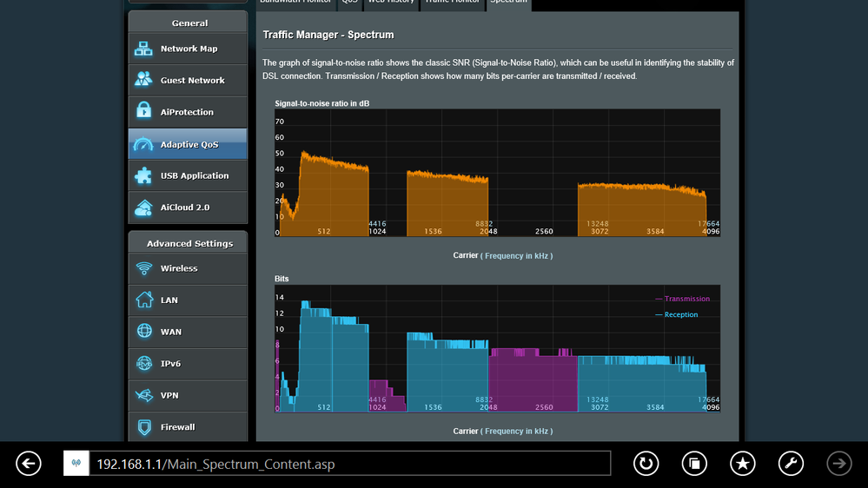The image size is (868, 488).
Task: Switch to Web History tab
Action: pos(391,3)
